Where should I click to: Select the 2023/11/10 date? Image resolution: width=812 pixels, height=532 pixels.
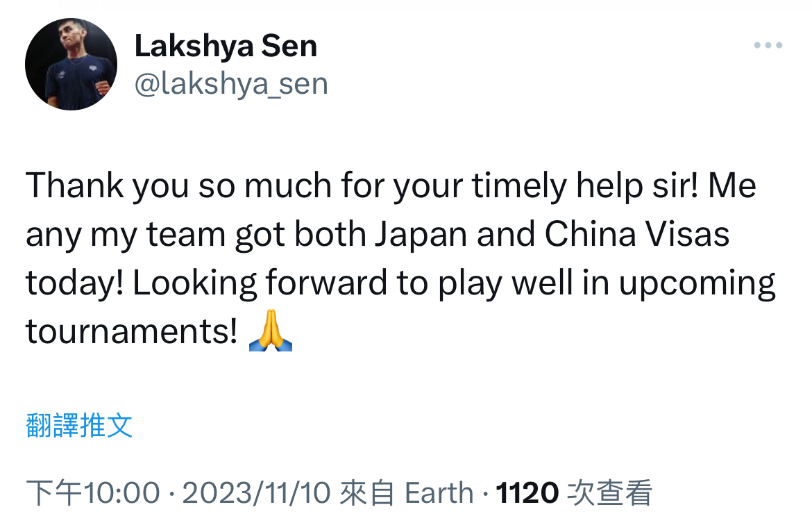256,492
